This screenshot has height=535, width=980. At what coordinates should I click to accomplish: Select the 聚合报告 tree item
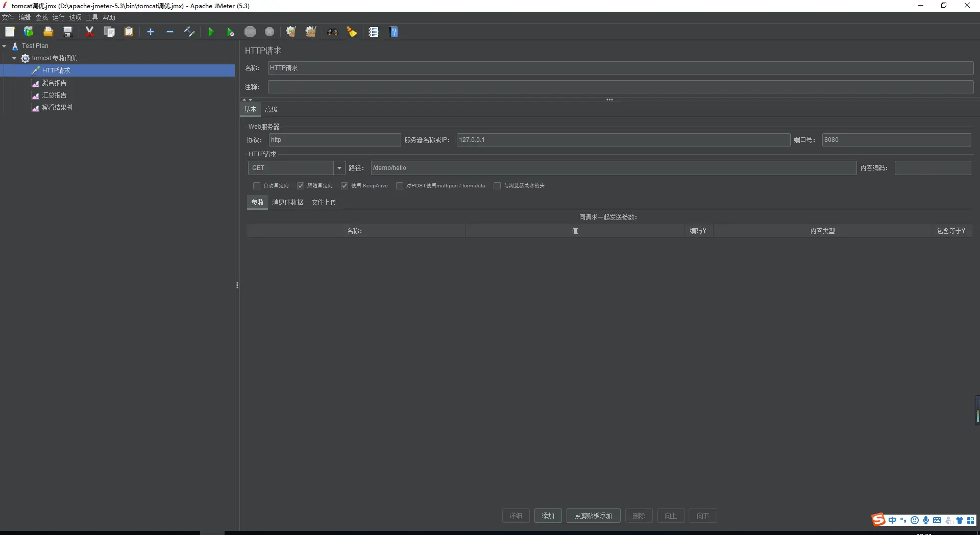point(54,83)
